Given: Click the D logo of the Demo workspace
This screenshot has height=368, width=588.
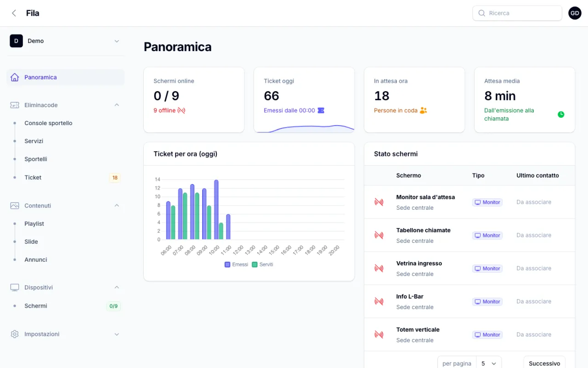Looking at the screenshot, I should tap(16, 41).
